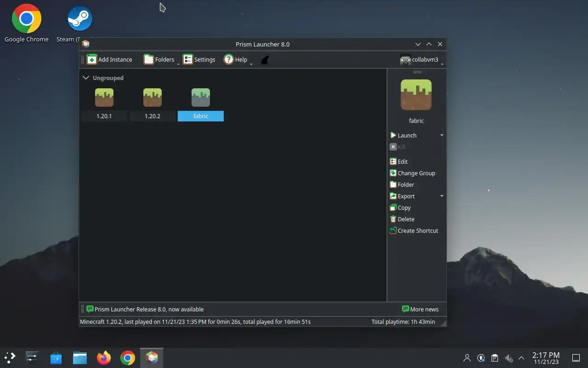588x368 pixels.
Task: Open Chrome from the taskbar
Action: pos(128,357)
